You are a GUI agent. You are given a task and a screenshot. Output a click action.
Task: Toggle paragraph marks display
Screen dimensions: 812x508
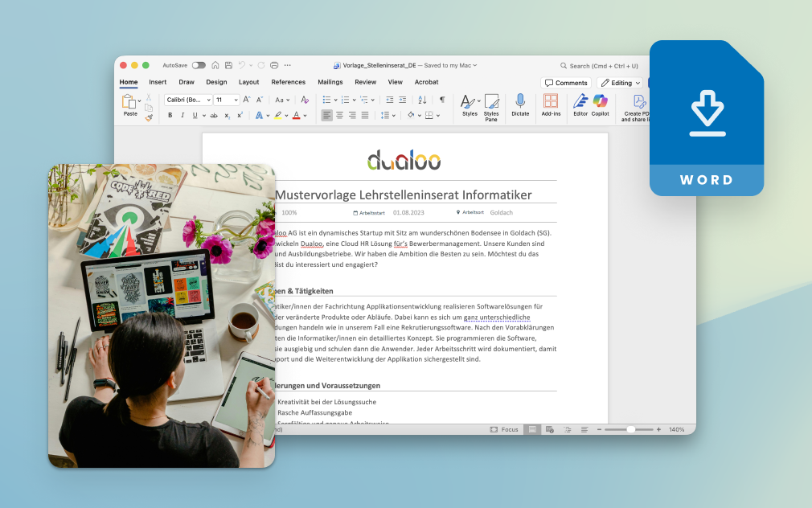(442, 100)
